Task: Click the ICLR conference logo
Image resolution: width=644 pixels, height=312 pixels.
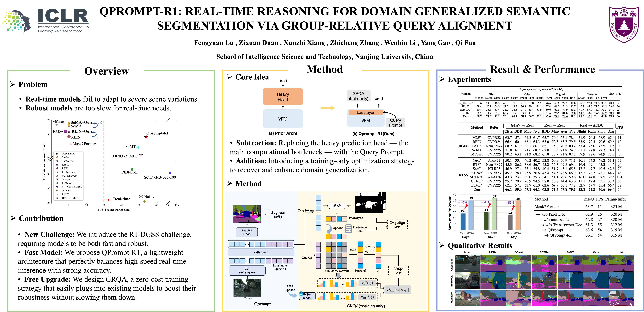Action: point(46,21)
